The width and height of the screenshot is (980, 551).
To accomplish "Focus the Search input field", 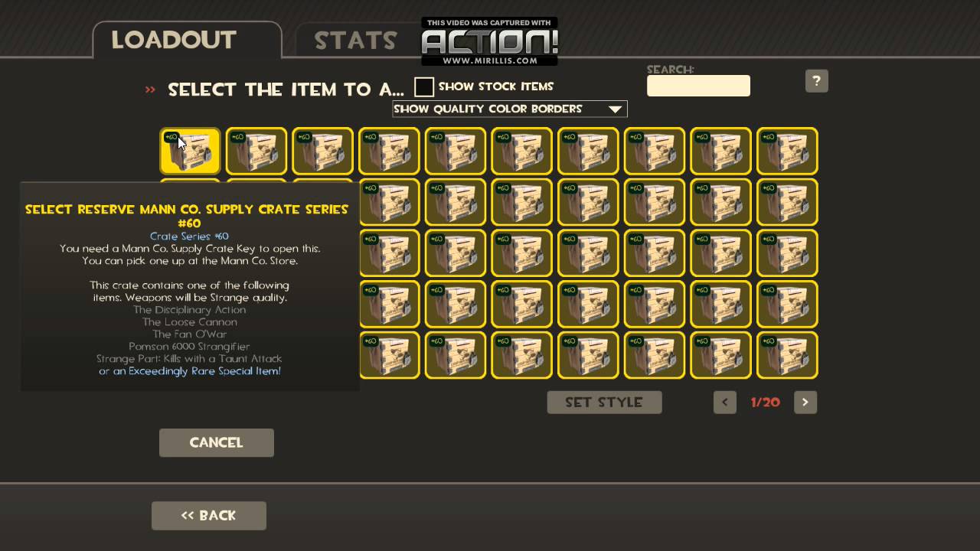I will click(698, 86).
